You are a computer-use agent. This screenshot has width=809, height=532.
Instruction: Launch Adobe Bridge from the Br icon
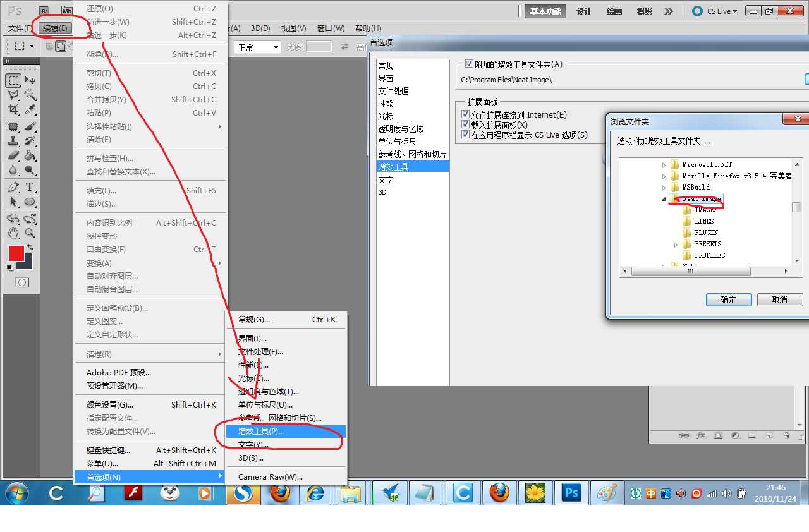click(44, 11)
